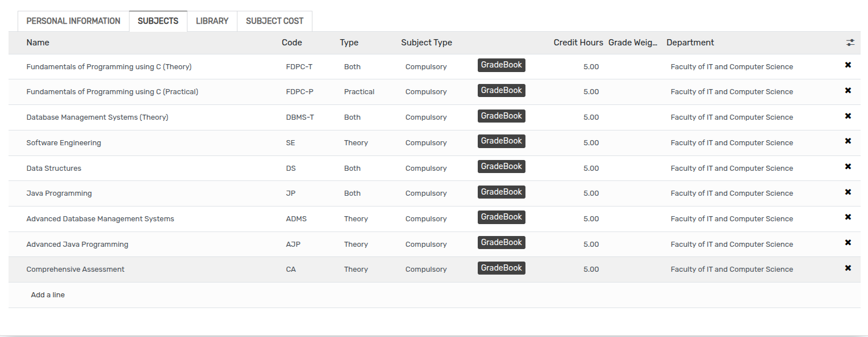Remove the Data Structures row
Viewport: 868px width, 337px height.
pos(848,167)
